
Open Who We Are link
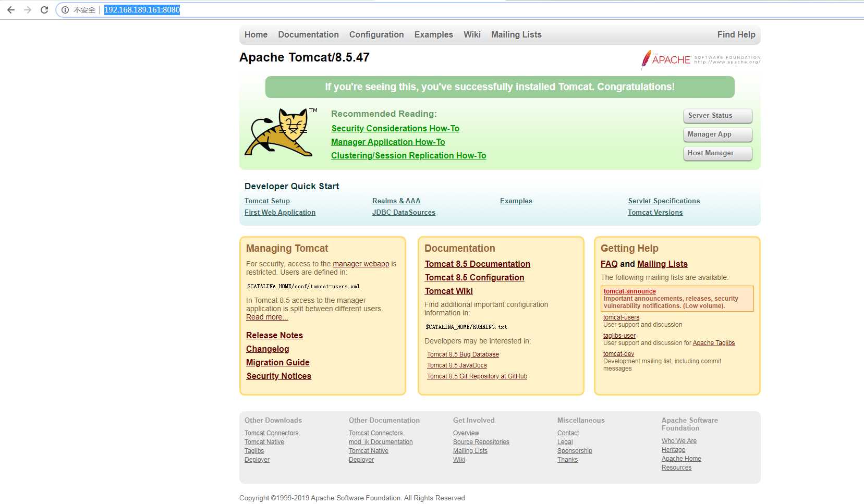click(679, 441)
